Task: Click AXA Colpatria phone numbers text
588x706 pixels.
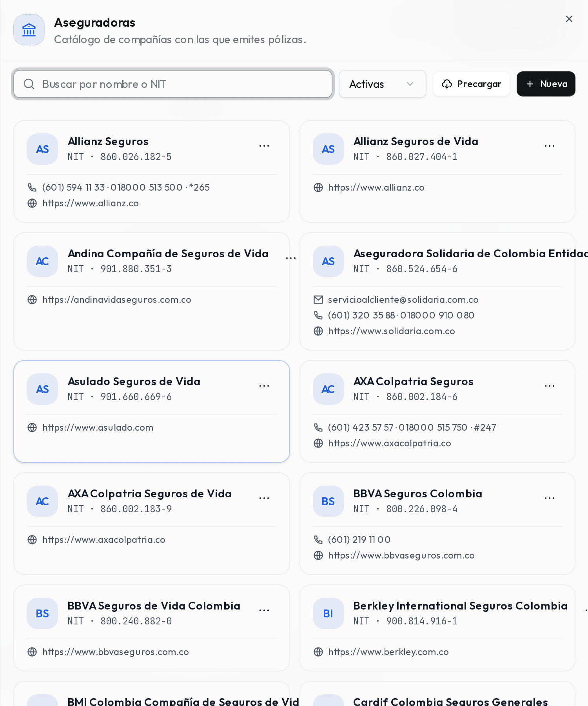Action: click(412, 428)
